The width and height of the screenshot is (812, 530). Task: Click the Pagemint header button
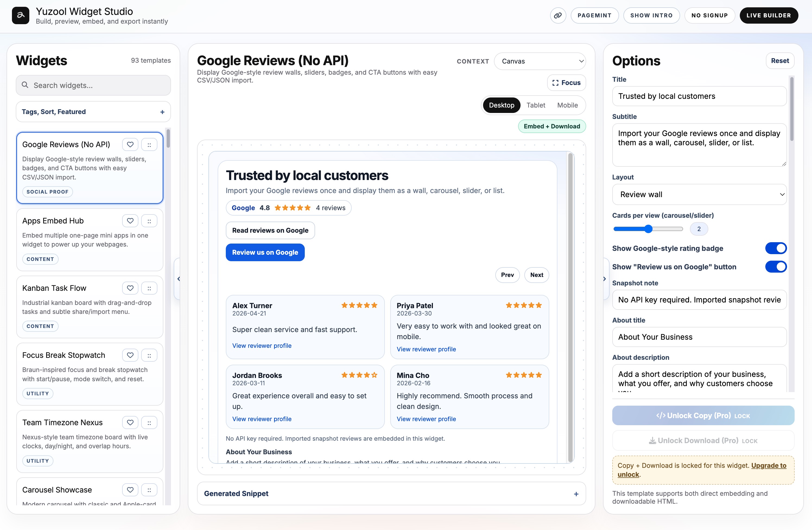pos(594,15)
